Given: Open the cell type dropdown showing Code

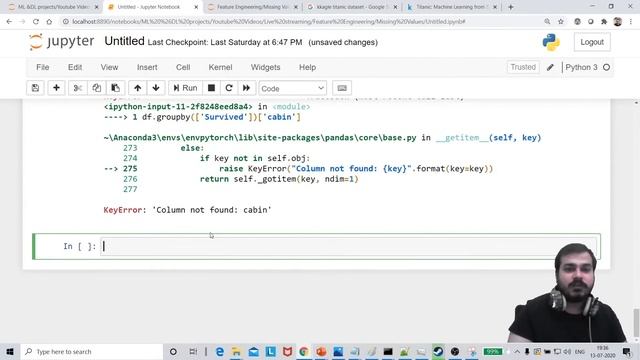Looking at the screenshot, I should pyautogui.click(x=292, y=88).
